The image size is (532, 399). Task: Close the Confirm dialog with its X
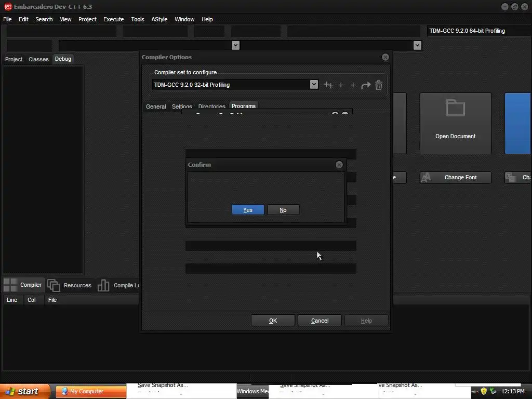coord(339,165)
